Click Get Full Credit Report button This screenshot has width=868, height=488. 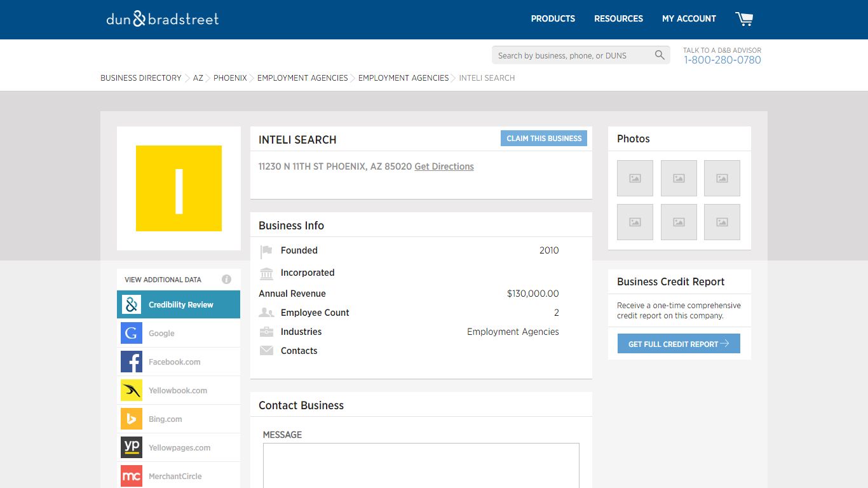pos(679,344)
